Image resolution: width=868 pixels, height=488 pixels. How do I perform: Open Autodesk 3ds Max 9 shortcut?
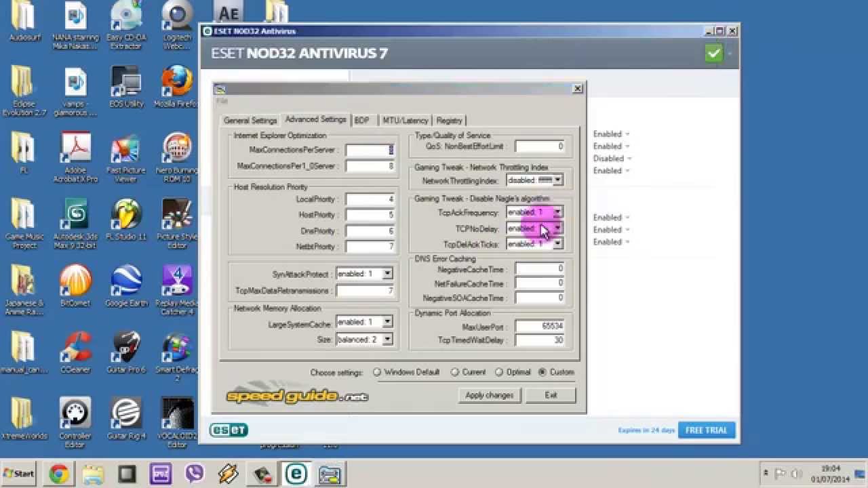point(75,224)
